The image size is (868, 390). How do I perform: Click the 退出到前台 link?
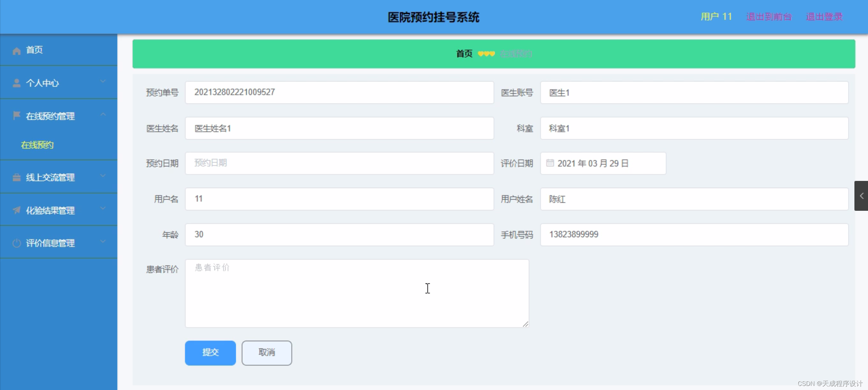769,17
